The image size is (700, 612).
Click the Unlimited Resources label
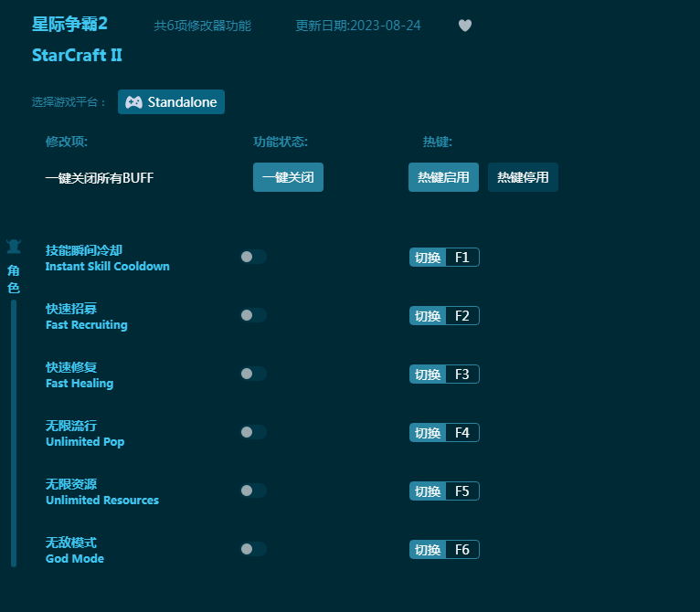(102, 501)
